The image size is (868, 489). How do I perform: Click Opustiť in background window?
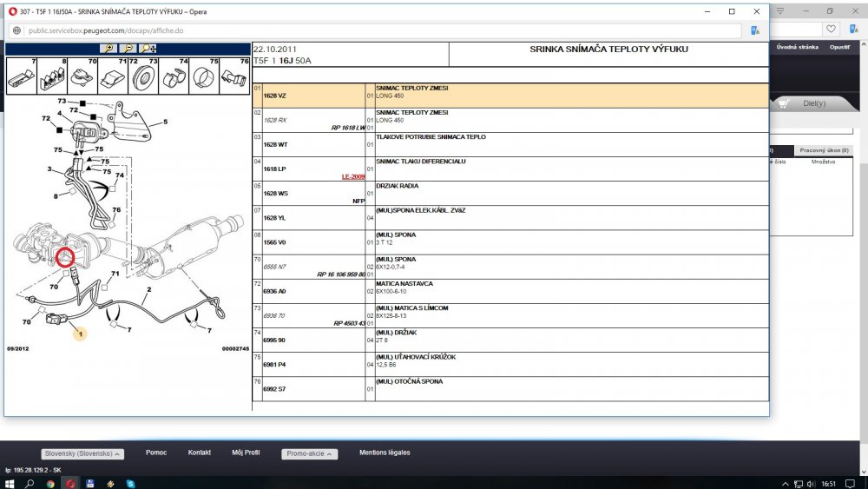click(839, 47)
